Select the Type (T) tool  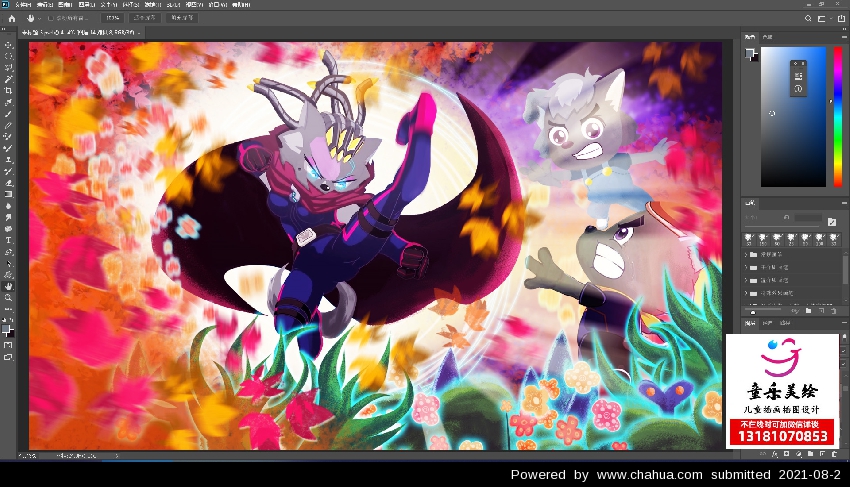tap(8, 240)
